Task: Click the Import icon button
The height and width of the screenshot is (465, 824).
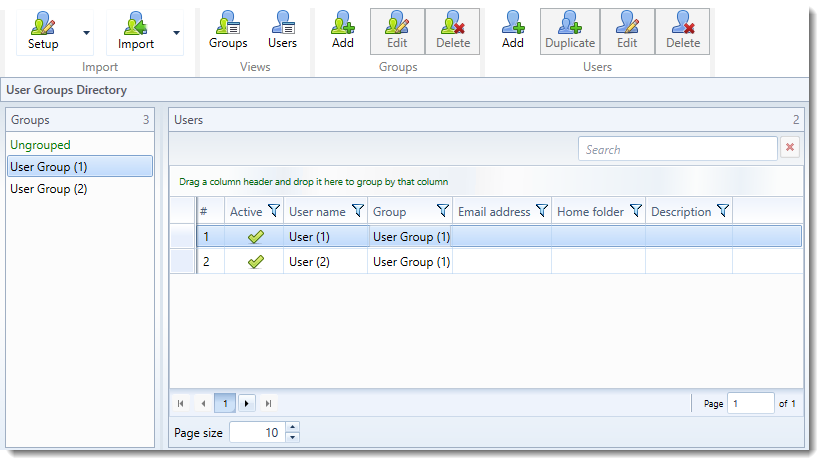Action: click(x=136, y=23)
